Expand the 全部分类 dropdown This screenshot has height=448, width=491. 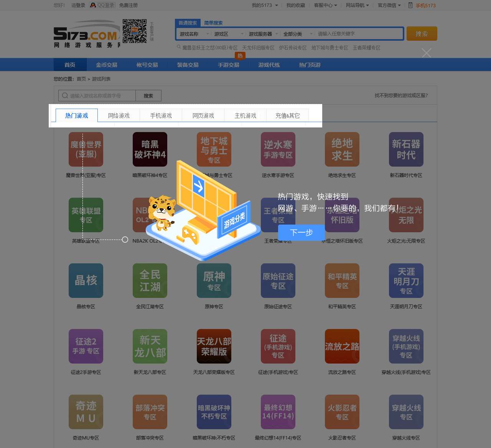[x=298, y=34]
